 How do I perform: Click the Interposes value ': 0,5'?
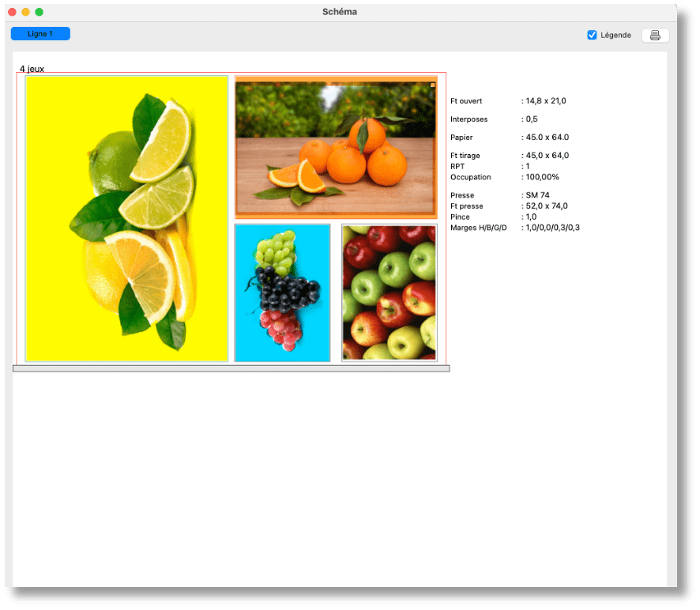[x=529, y=119]
